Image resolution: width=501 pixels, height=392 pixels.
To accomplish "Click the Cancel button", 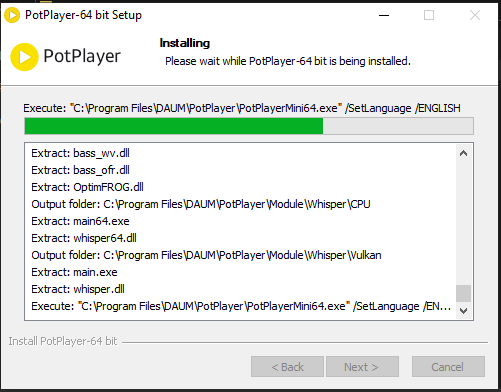I will 448,367.
